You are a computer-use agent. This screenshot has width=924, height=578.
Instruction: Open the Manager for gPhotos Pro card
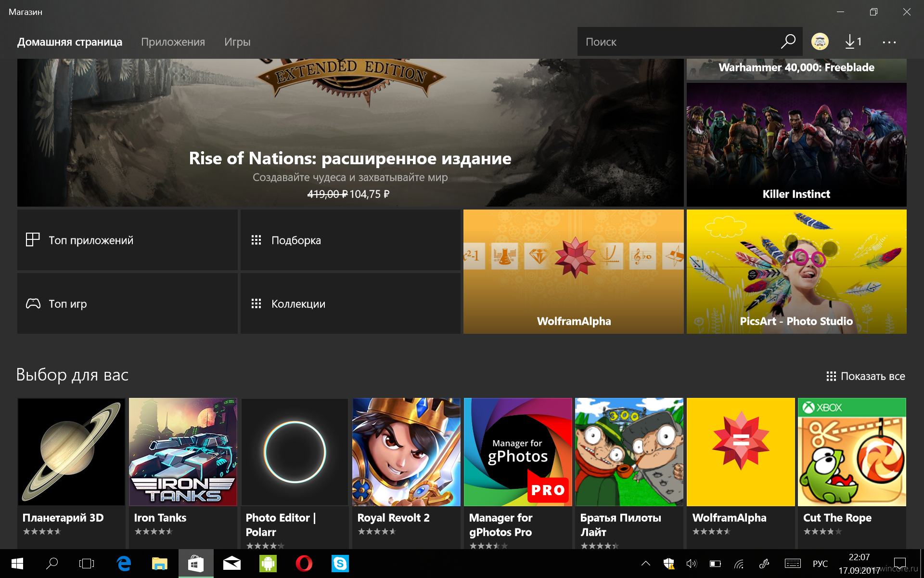point(518,473)
